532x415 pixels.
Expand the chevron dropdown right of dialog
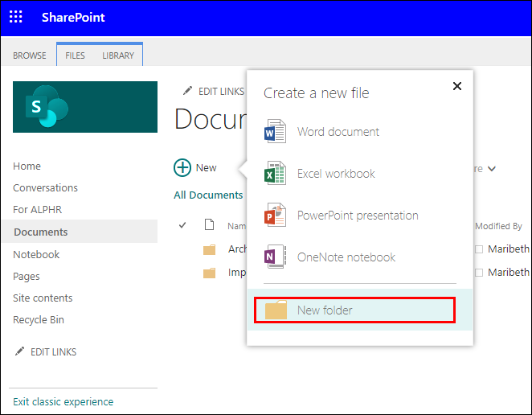[492, 169]
